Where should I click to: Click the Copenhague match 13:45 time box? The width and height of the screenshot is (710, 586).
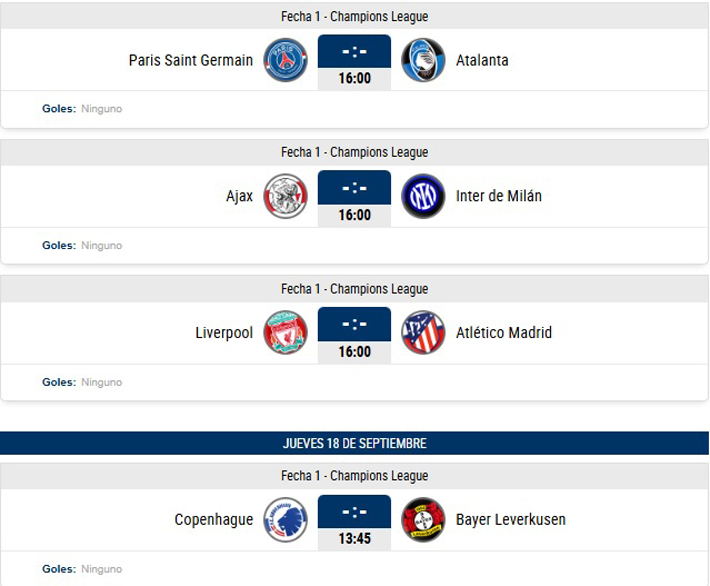tap(354, 539)
